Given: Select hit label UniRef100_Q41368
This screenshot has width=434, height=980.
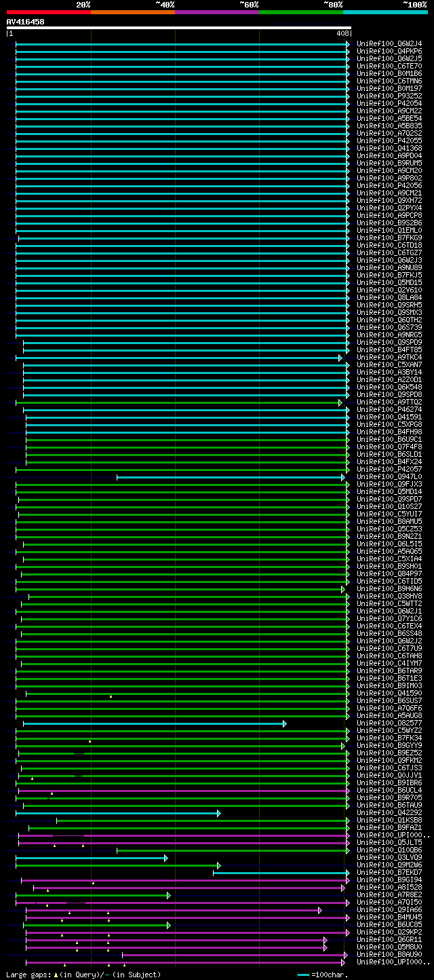Looking at the screenshot, I should tap(389, 149).
